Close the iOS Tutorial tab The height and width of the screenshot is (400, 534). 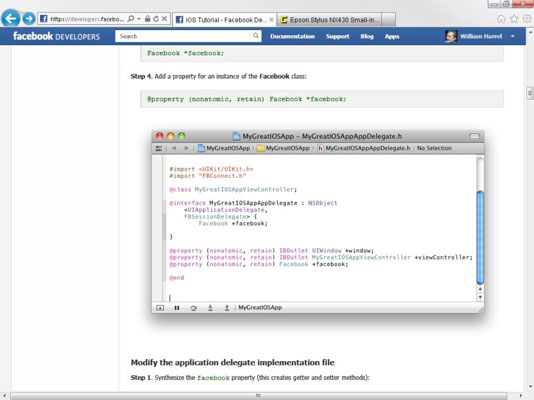coord(271,20)
